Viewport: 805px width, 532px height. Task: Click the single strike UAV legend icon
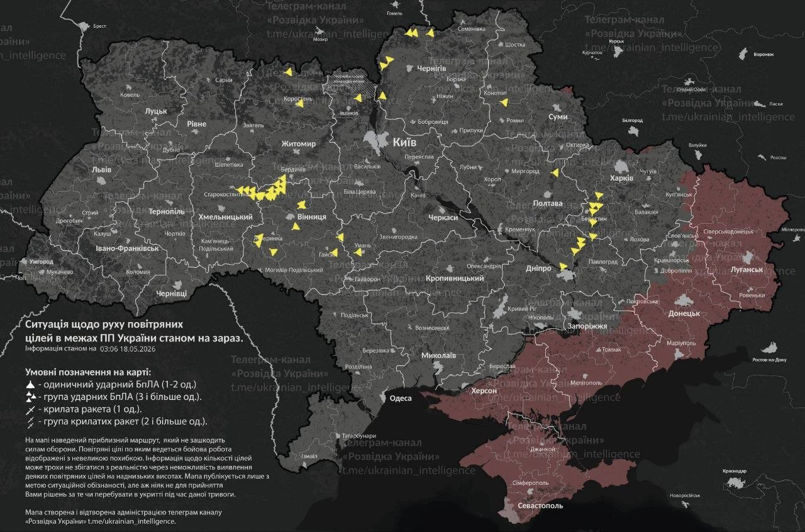point(30,384)
